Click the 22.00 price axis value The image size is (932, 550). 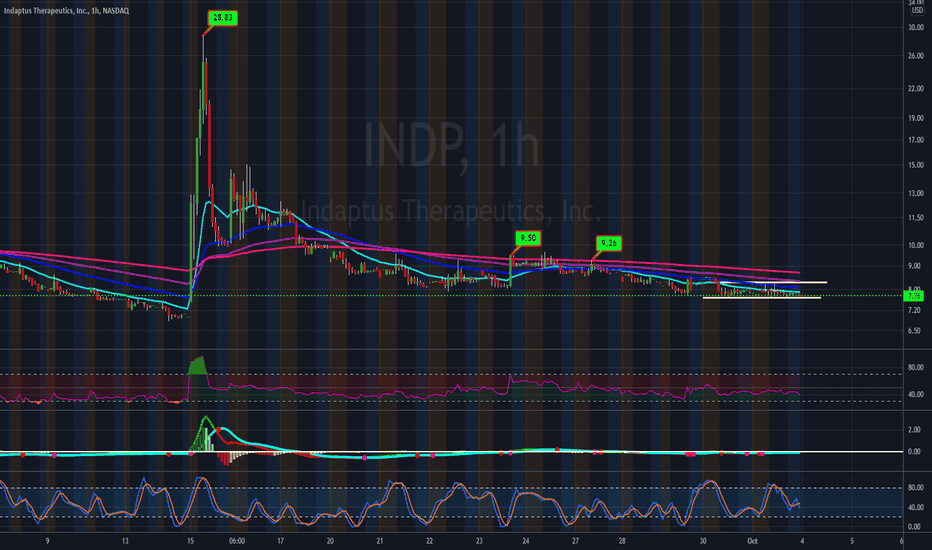pyautogui.click(x=915, y=89)
